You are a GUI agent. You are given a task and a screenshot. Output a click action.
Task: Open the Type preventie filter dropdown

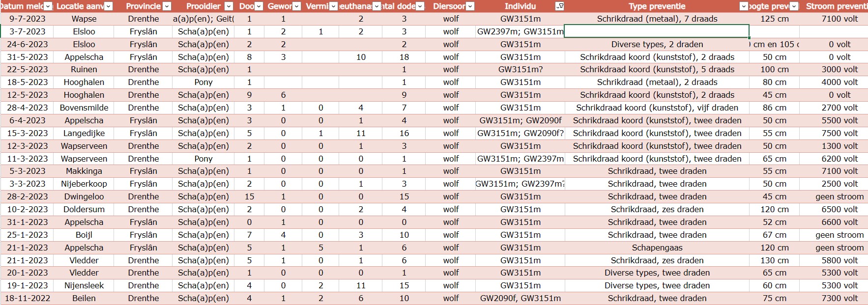(744, 6)
